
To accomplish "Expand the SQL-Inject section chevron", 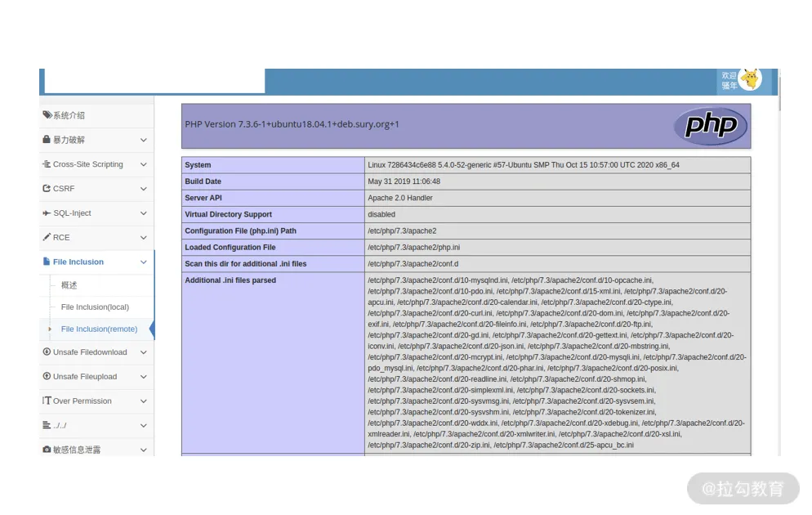I will [144, 213].
